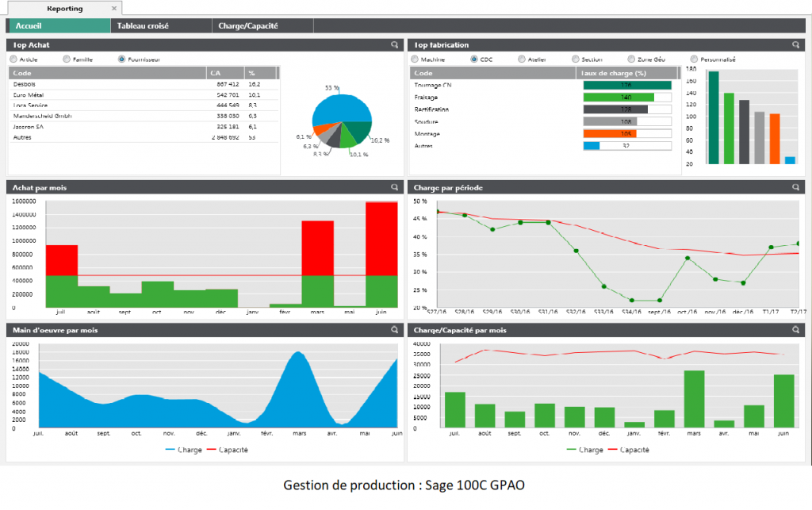Open the Charge/Capacité tab
The image size is (812, 510).
click(x=262, y=25)
